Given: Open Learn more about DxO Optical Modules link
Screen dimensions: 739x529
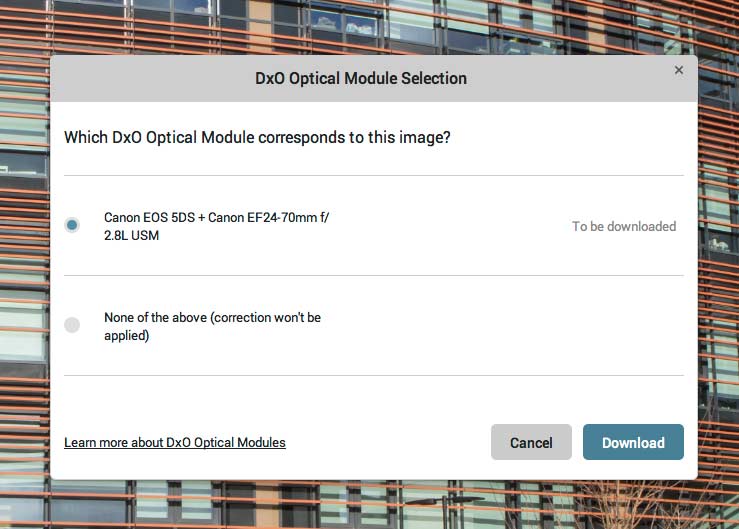Looking at the screenshot, I should pyautogui.click(x=175, y=442).
